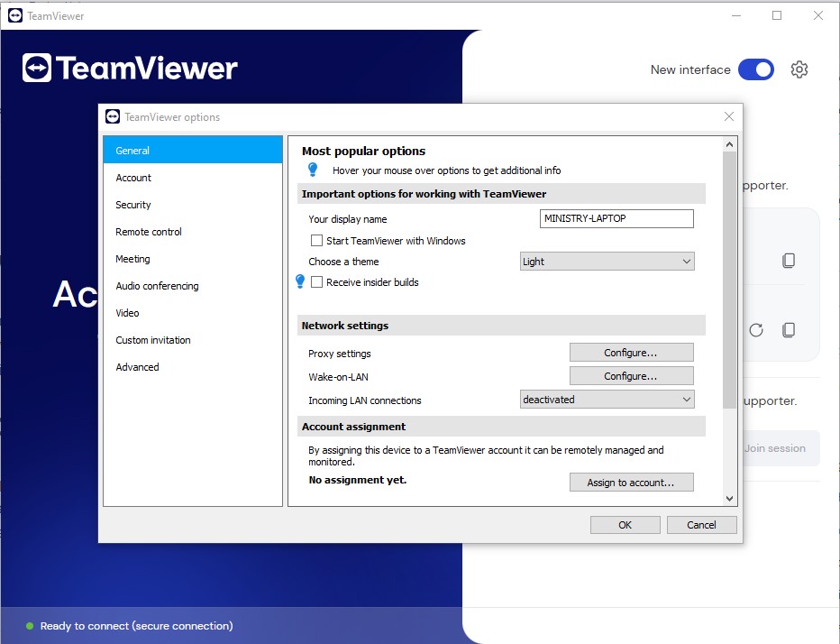840x644 pixels.
Task: Minimize the TeamViewer main window
Action: click(736, 15)
